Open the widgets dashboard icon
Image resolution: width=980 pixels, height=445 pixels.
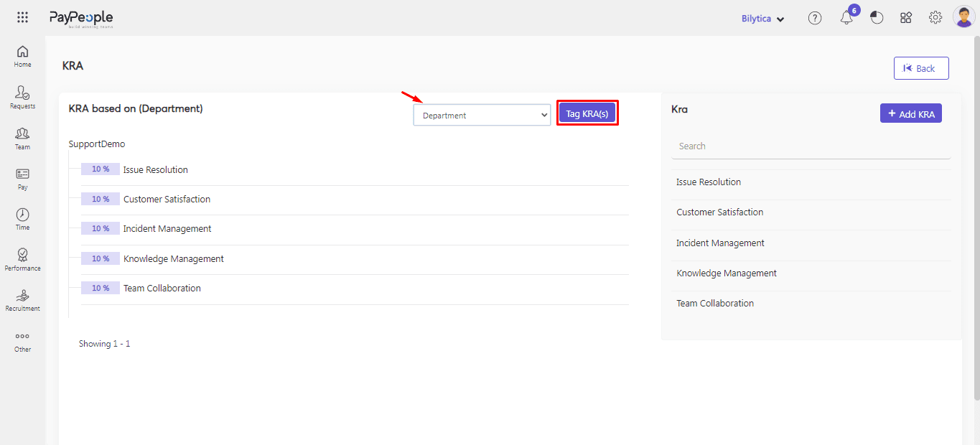906,18
